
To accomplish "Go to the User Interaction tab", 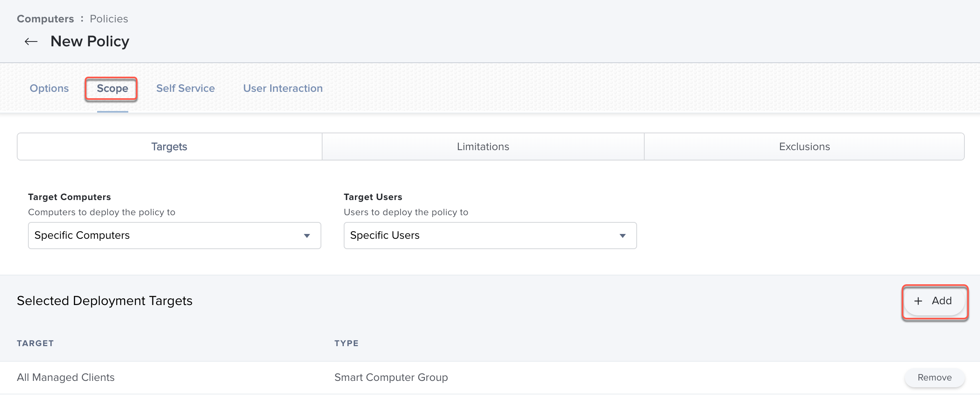I will [283, 88].
